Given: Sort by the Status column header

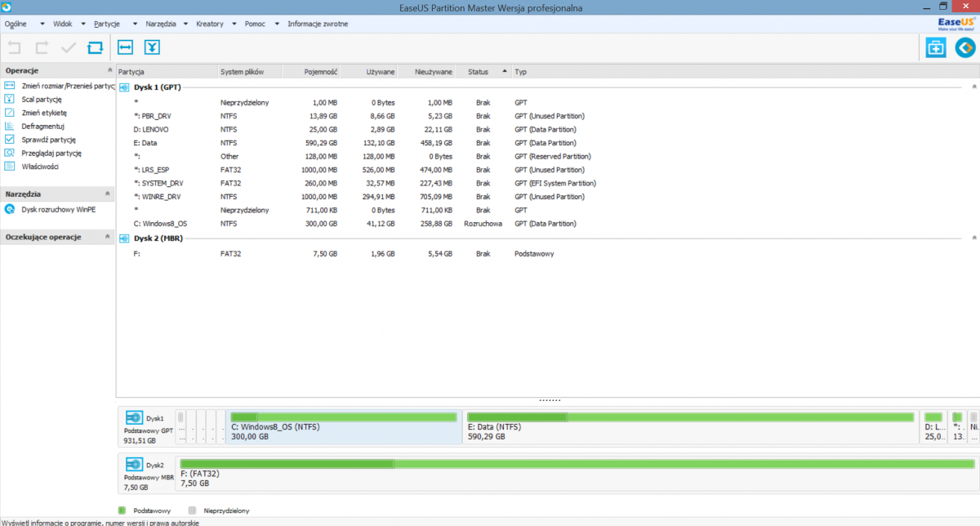Looking at the screenshot, I should [483, 72].
